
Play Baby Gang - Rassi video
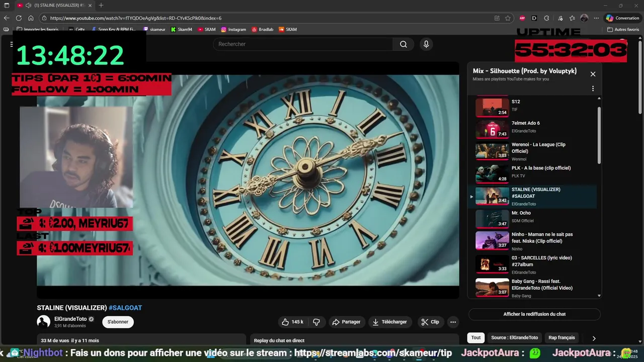[533, 288]
